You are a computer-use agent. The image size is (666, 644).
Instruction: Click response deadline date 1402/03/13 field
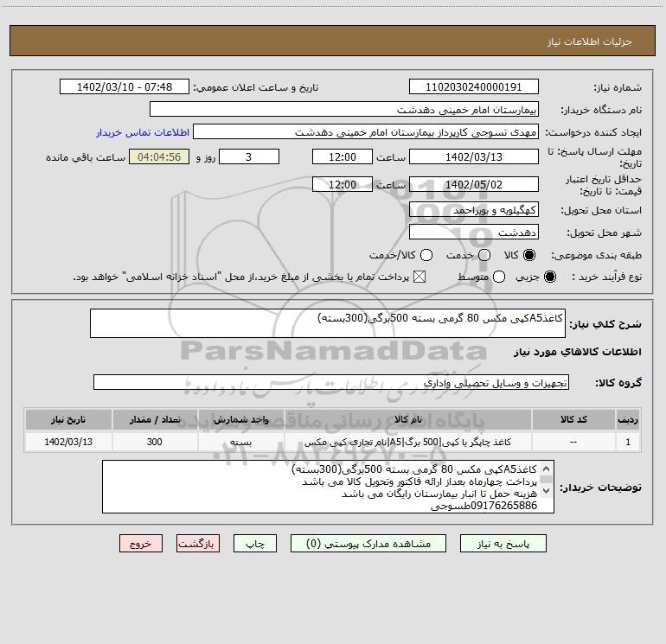474,156
